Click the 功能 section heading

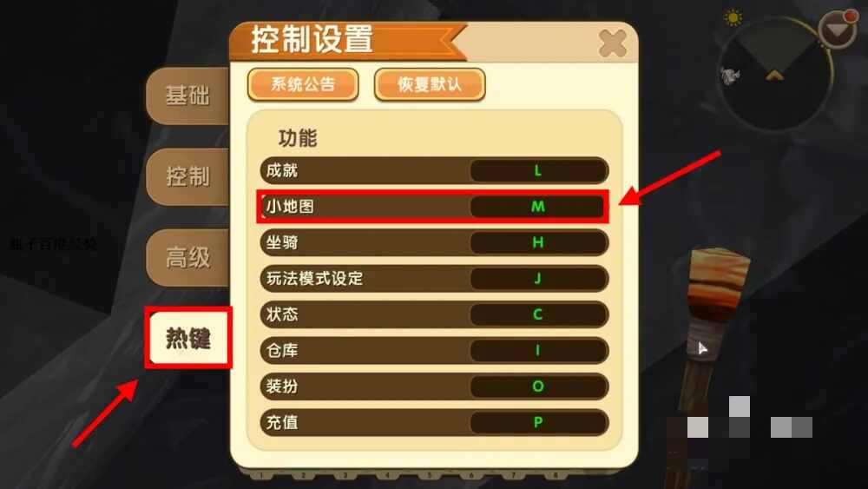pos(298,138)
